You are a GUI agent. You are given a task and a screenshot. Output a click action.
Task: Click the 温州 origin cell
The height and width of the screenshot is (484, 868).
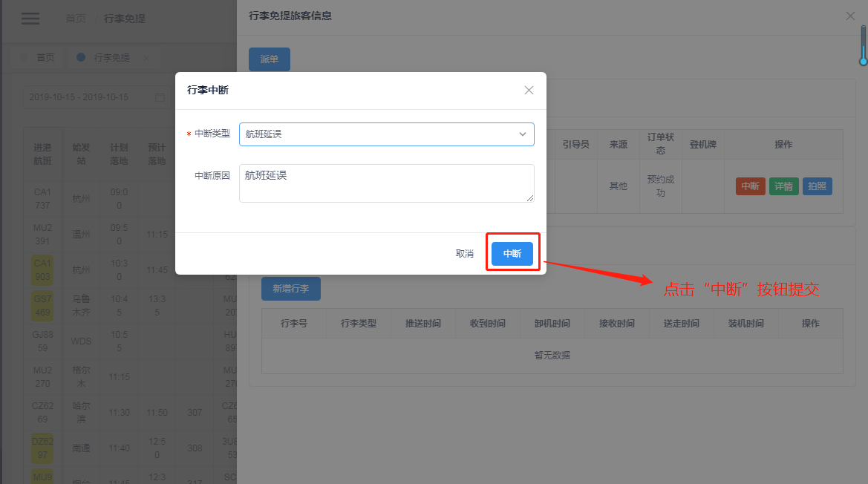pyautogui.click(x=81, y=235)
